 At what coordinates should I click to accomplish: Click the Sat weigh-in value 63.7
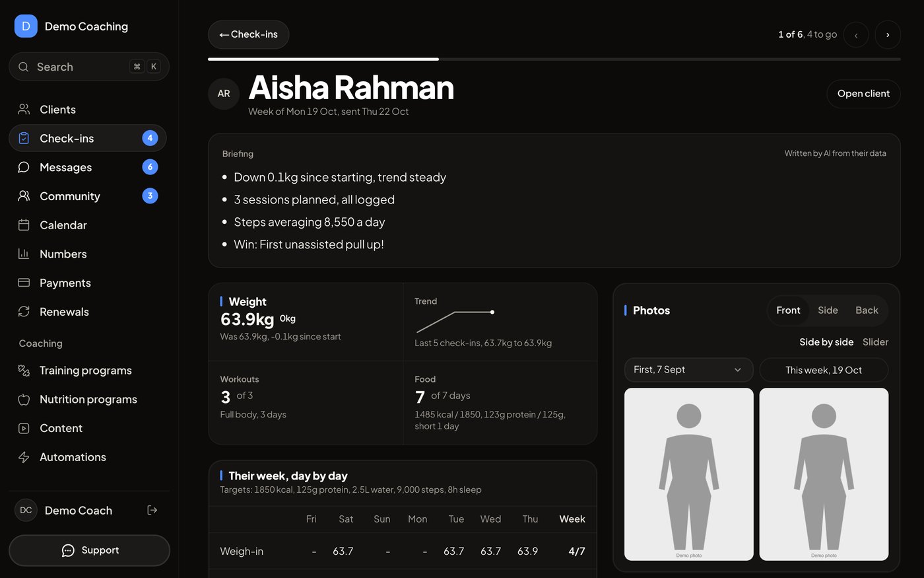(343, 551)
